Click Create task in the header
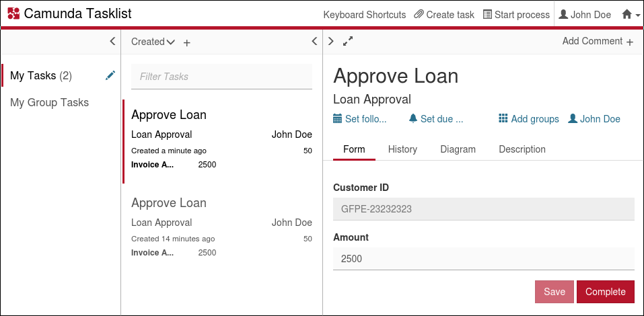This screenshot has width=644, height=316. pos(444,15)
